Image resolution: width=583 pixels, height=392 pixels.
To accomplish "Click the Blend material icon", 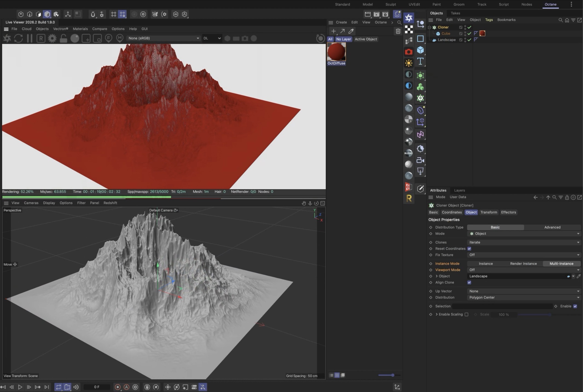I will click(x=409, y=153).
